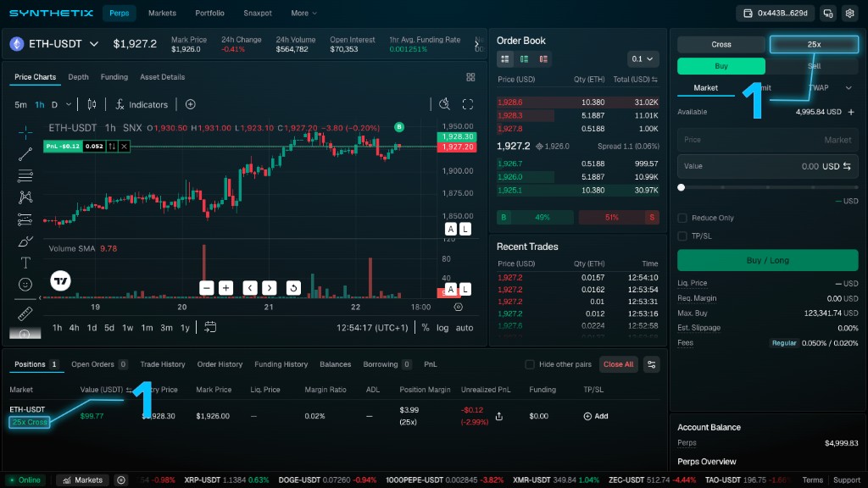The height and width of the screenshot is (488, 868).
Task: Add a comparison symbol with the plus icon
Action: (191, 104)
